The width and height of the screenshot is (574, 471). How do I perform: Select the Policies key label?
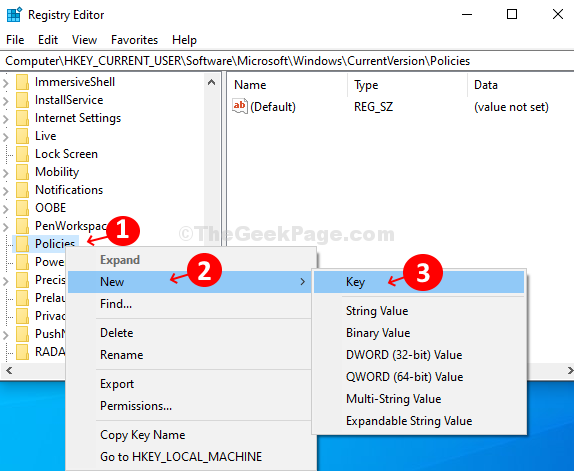(x=55, y=243)
